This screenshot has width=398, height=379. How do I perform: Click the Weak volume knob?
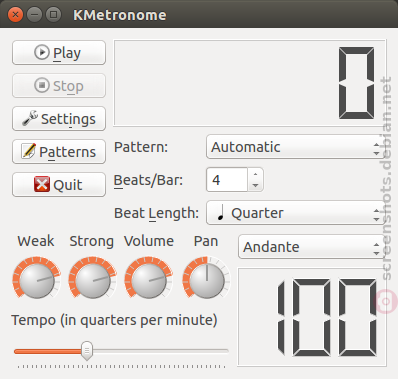37,277
